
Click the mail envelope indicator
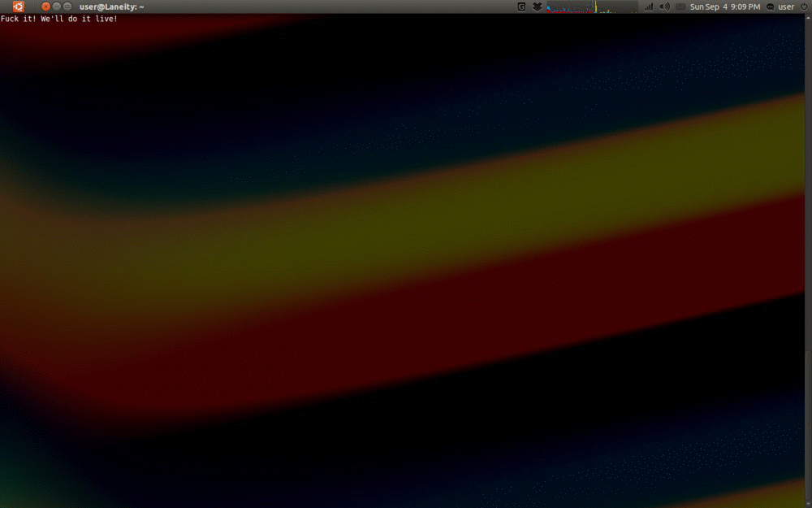point(680,7)
